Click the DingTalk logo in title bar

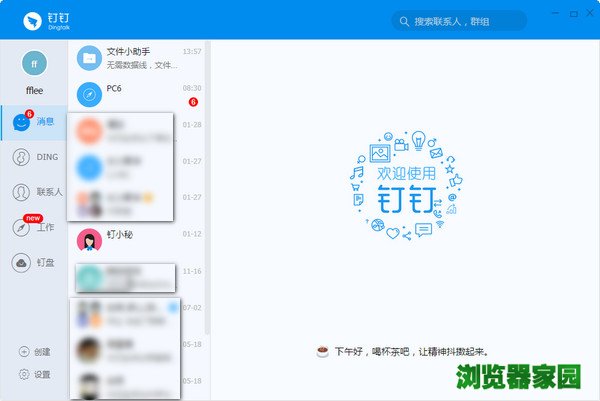pos(31,20)
